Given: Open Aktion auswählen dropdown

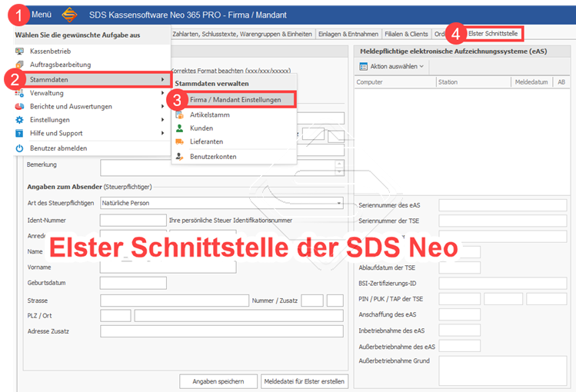Looking at the screenshot, I should (x=391, y=66).
